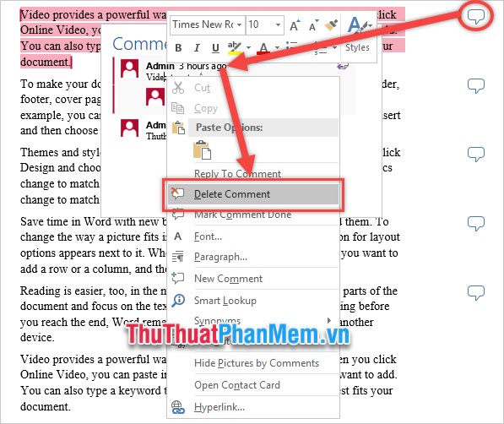Click the 'Styles' label in mini toolbar

click(357, 47)
